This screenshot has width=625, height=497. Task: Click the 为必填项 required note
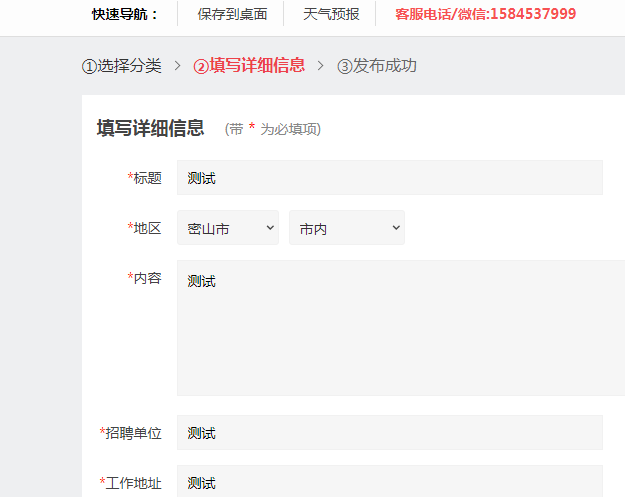point(290,129)
